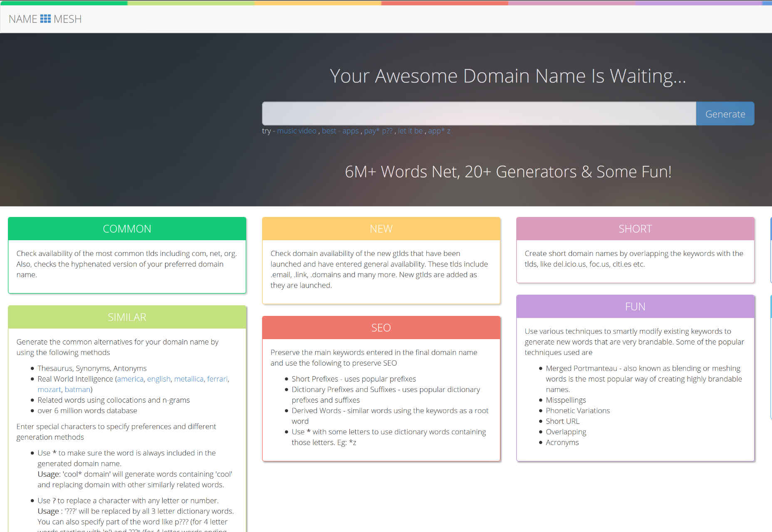Click the SIMILAR card header
Image resolution: width=772 pixels, height=532 pixels.
point(127,317)
